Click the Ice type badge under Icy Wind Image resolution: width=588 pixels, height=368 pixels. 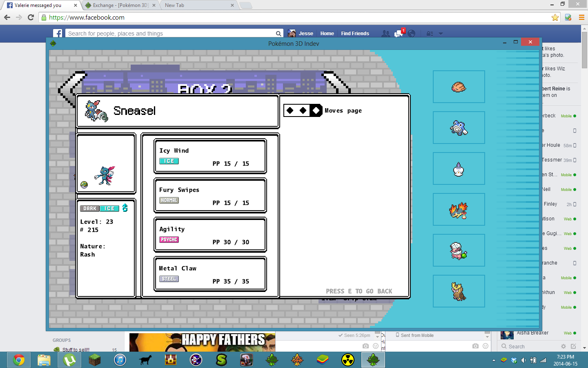169,161
